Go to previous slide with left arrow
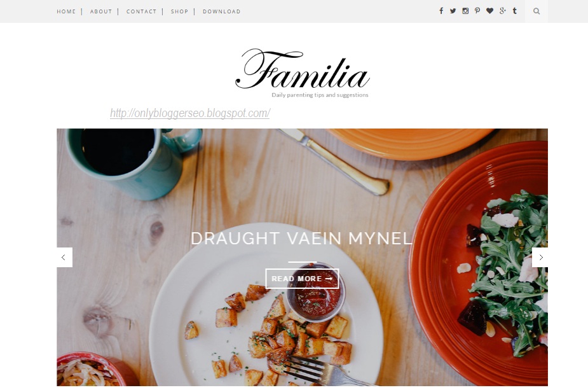Image resolution: width=588 pixels, height=390 pixels. click(64, 258)
